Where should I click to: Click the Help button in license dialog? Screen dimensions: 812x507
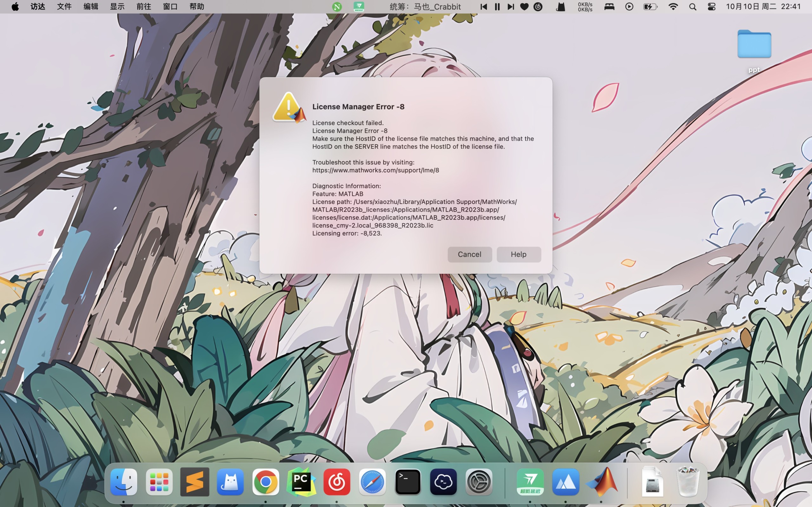point(518,254)
